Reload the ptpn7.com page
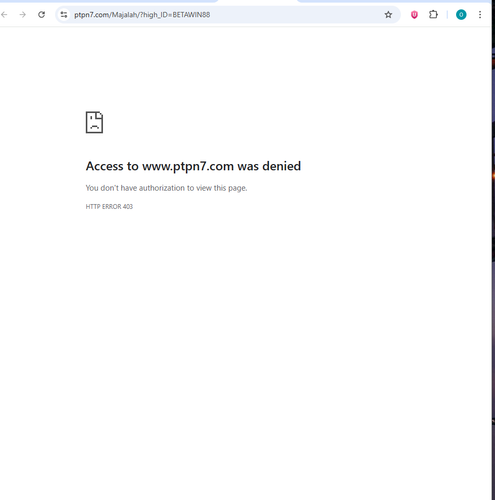Screen dimensions: 495x500 coord(41,15)
